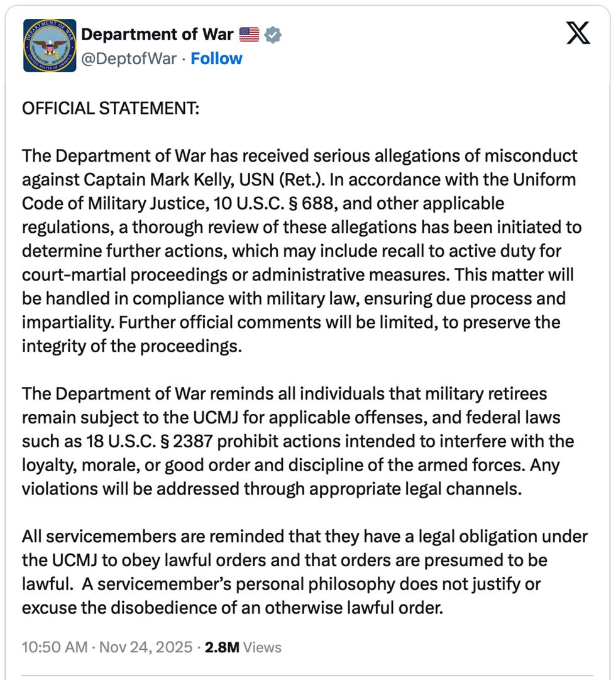
Task: Click the Department of War display name
Action: pos(157,35)
